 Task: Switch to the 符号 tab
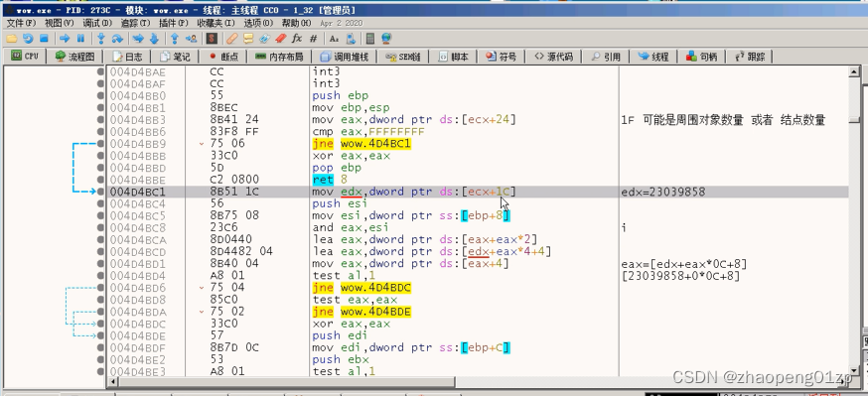tap(501, 57)
